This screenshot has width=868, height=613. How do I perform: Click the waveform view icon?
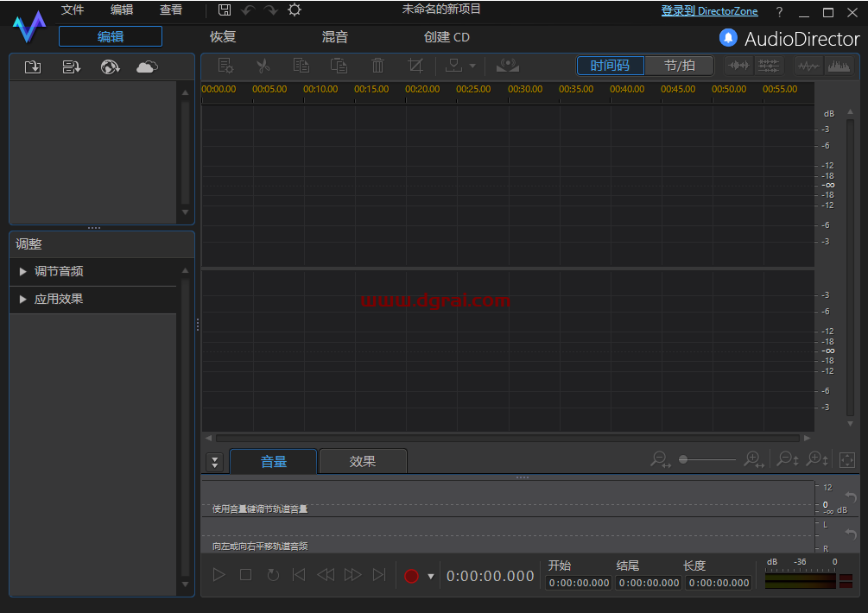coord(808,66)
